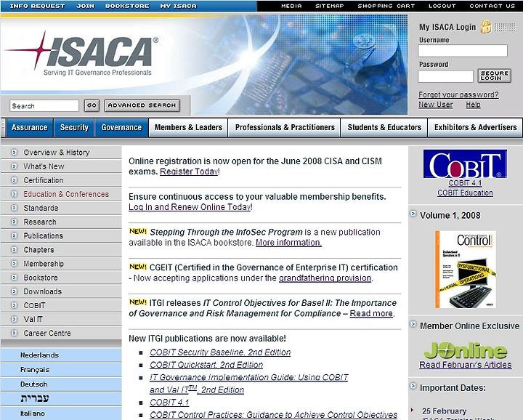Click the arrow icon next to Volume 1, 2008
The image size is (523, 420).
413,214
